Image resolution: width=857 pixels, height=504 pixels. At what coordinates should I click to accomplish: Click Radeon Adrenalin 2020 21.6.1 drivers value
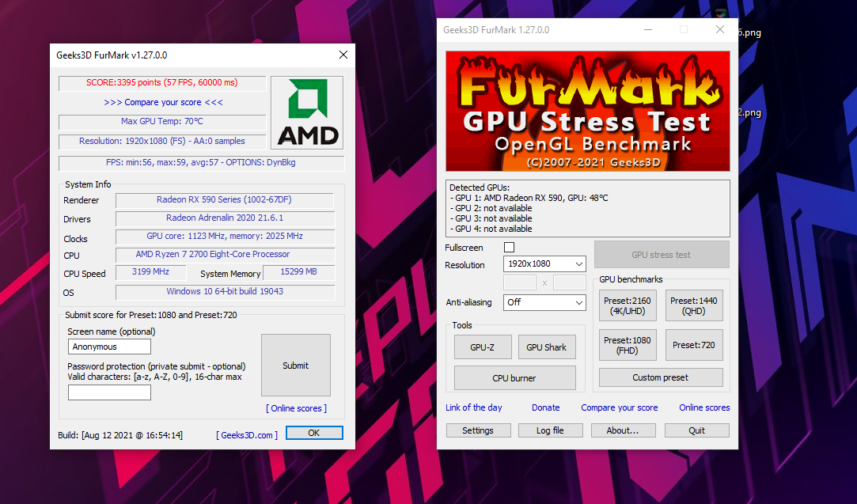224,218
